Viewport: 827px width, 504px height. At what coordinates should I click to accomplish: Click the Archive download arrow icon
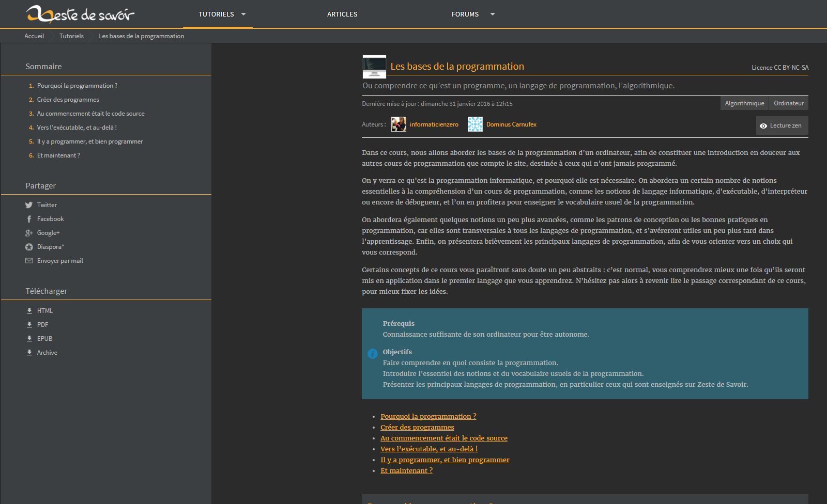coord(29,353)
